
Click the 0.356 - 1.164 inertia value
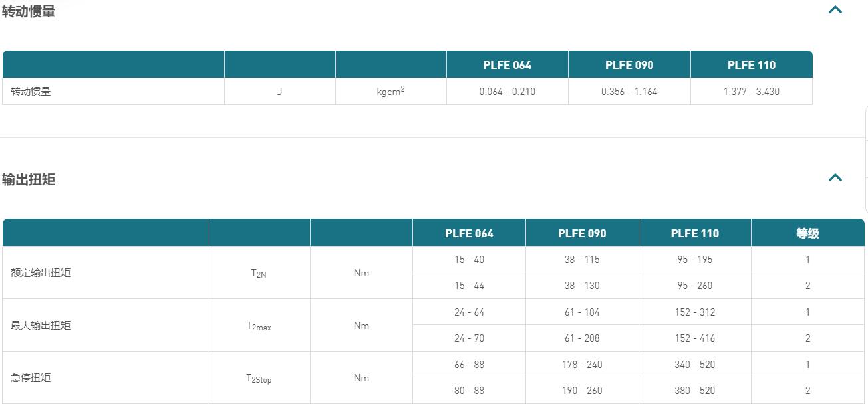[629, 92]
